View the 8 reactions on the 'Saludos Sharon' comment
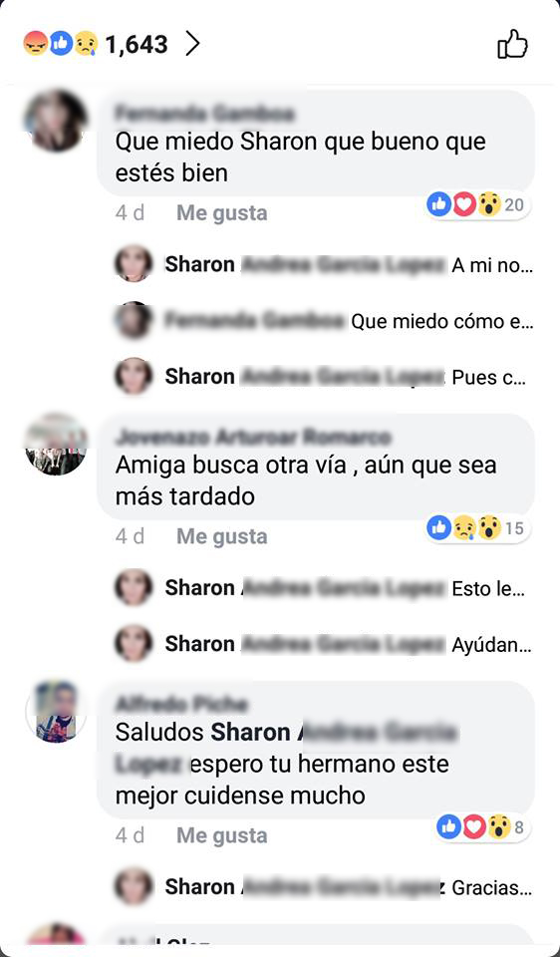This screenshot has width=560, height=957. [483, 827]
